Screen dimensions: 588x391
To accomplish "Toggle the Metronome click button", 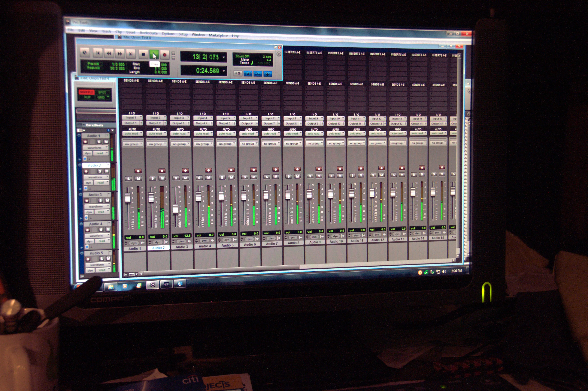I will [248, 73].
